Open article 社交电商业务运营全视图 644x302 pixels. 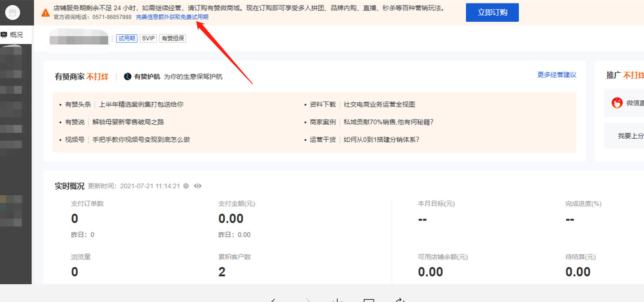pos(379,105)
